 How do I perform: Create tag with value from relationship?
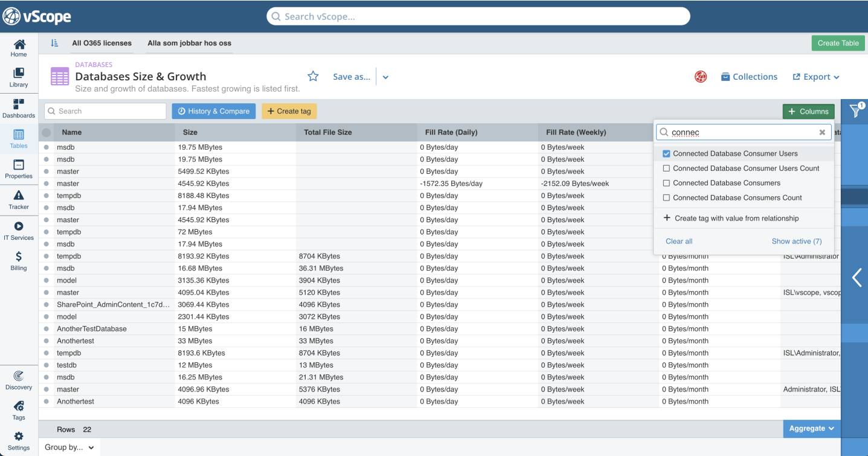tap(731, 218)
